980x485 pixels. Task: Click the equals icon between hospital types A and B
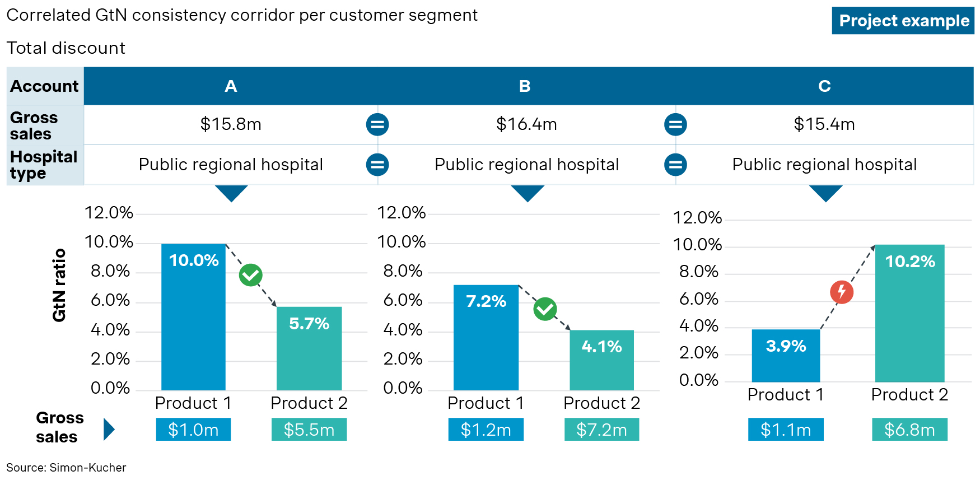[377, 165]
